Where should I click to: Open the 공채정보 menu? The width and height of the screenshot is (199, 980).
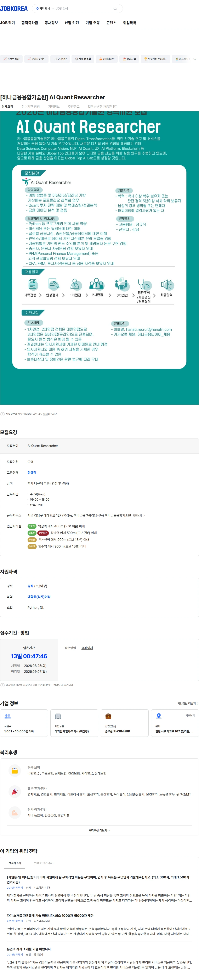pyautogui.click(x=51, y=23)
